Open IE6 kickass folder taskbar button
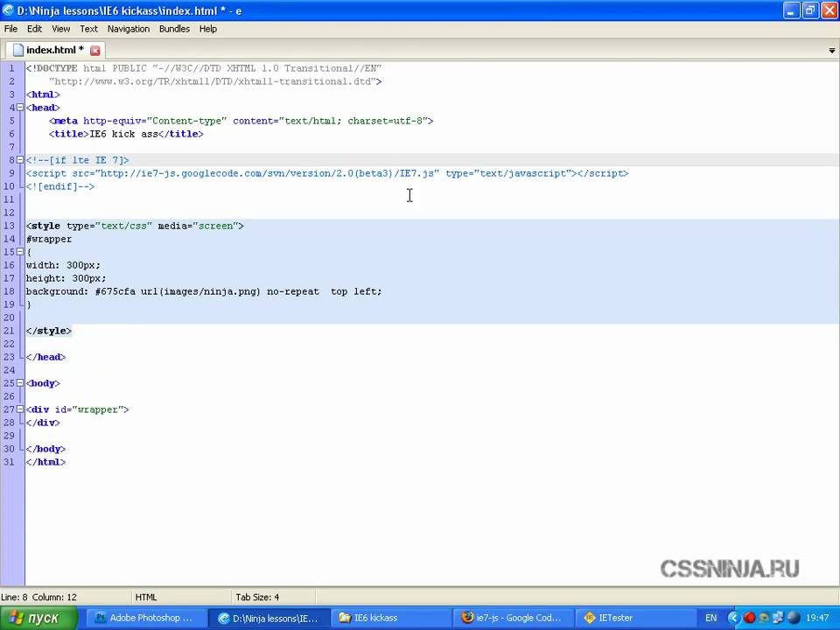Screen dimensions: 840x630 pyautogui.click(x=391, y=618)
